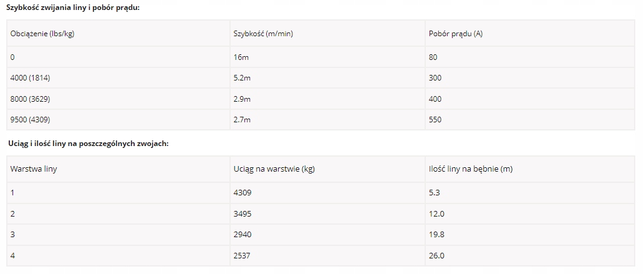Select the 5.2m speed value
Image resolution: width=644 pixels, height=274 pixels.
click(x=242, y=78)
